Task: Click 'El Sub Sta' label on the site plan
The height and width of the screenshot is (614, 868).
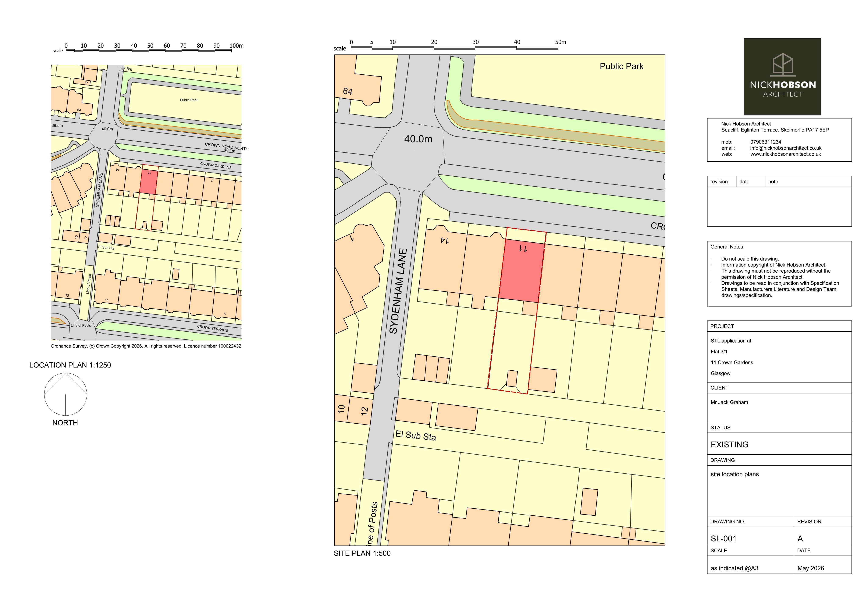Action: click(416, 435)
